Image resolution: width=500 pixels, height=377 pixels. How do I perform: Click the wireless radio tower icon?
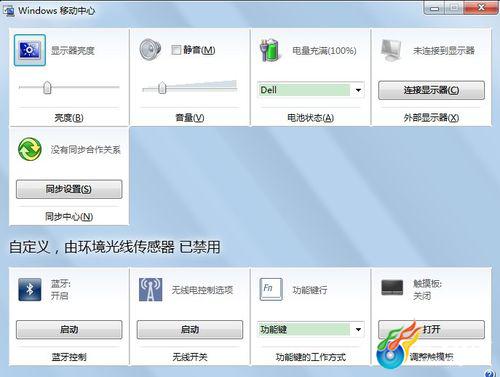click(x=150, y=289)
